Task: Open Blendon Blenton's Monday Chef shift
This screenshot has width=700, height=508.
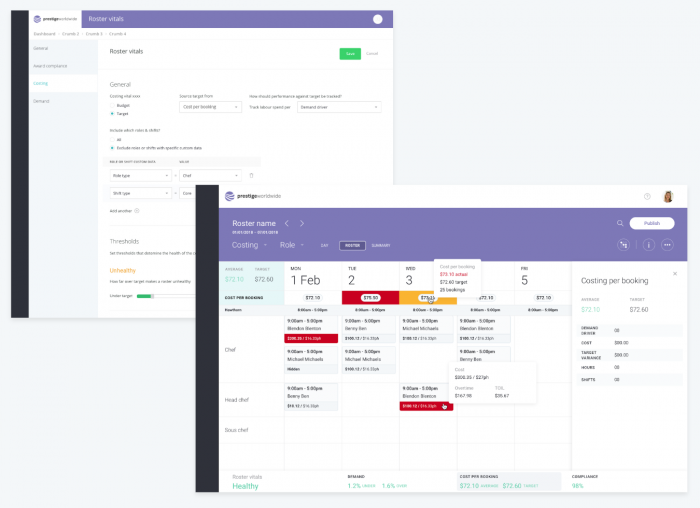Action: (311, 329)
